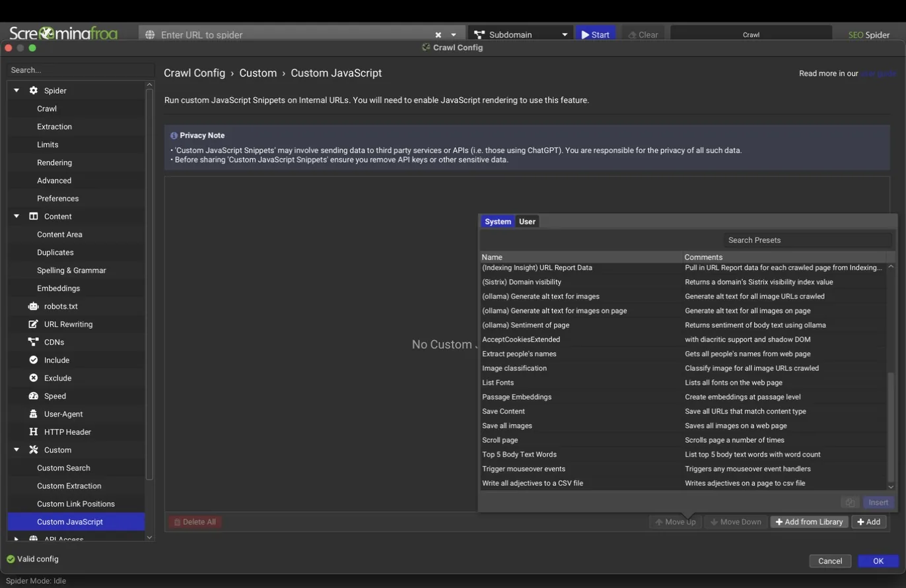The width and height of the screenshot is (906, 588).
Task: Collapse the Custom tree section
Action: pos(17,450)
